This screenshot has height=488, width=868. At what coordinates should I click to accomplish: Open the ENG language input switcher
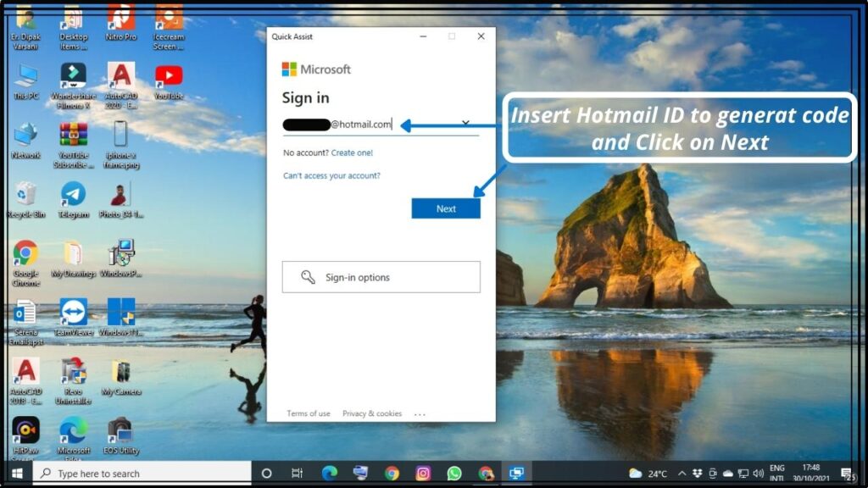pos(776,473)
